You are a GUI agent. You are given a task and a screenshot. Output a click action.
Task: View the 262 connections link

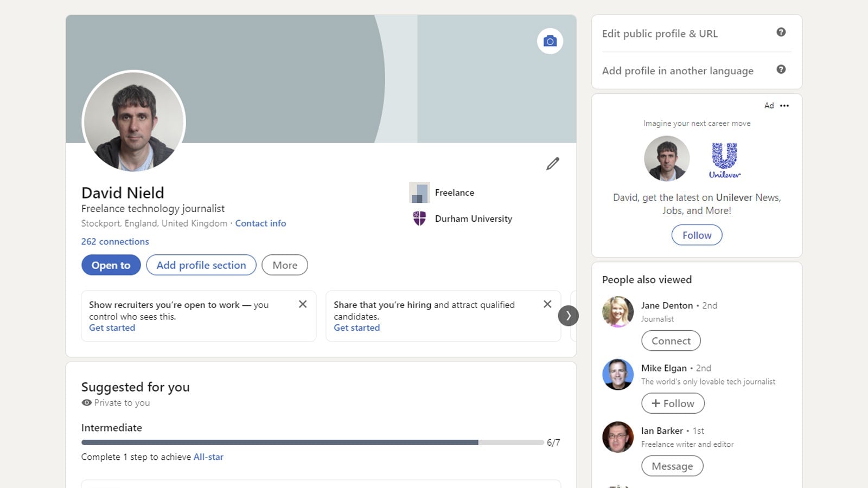(x=114, y=241)
